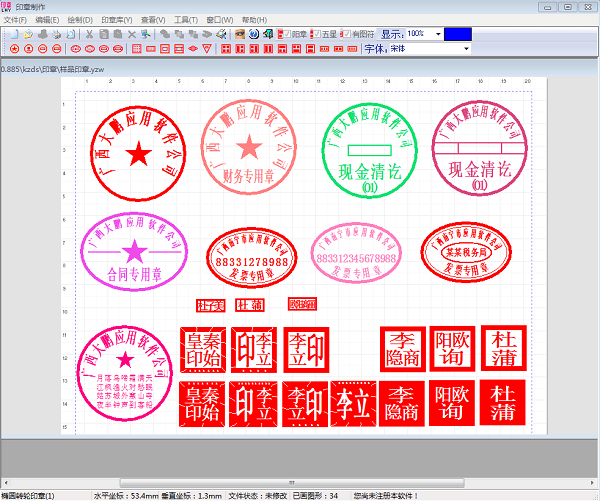Click the 财务专用章 round seal on canvas

tap(248, 146)
